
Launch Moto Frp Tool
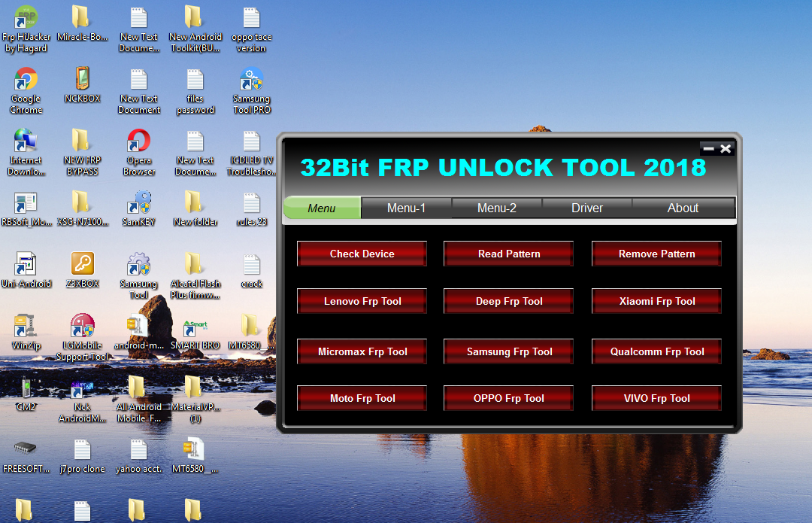click(x=362, y=398)
